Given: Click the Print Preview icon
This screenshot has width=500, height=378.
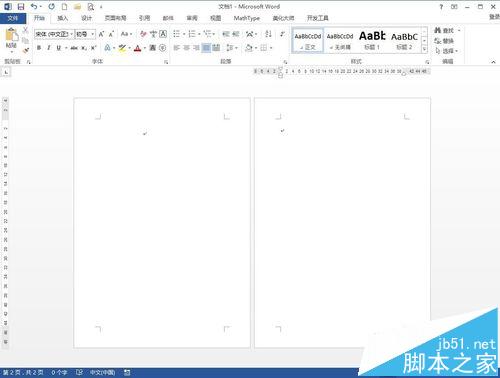Looking at the screenshot, I should click(x=90, y=6).
